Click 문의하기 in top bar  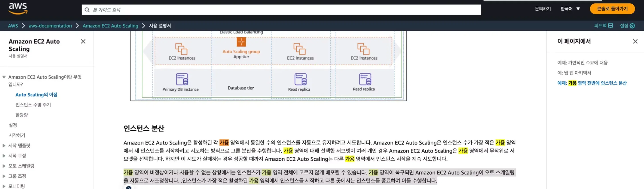point(543,9)
